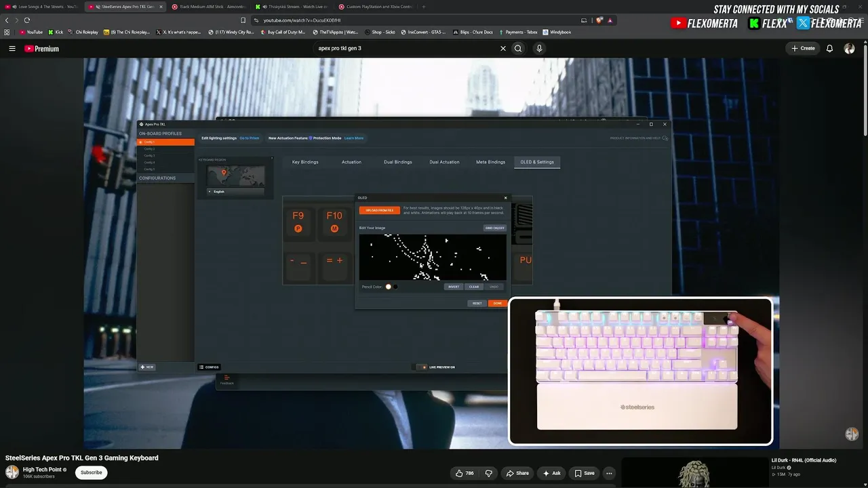868x488 pixels.
Task: Clear the YouTube search query
Action: (x=503, y=49)
